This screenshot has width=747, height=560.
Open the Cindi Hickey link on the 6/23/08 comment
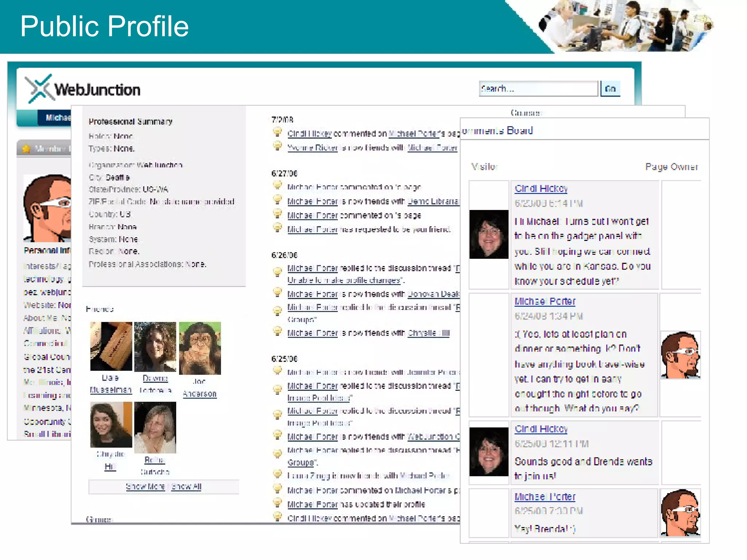(541, 188)
